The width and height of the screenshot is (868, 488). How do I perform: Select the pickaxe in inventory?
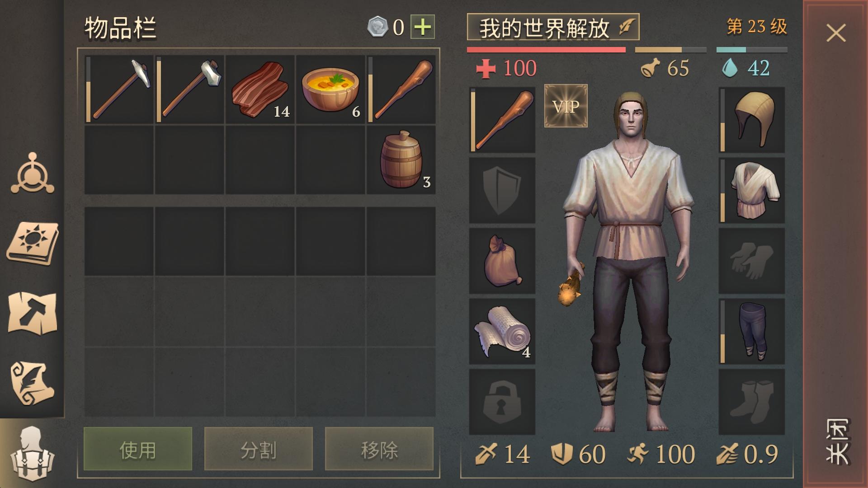click(x=119, y=89)
